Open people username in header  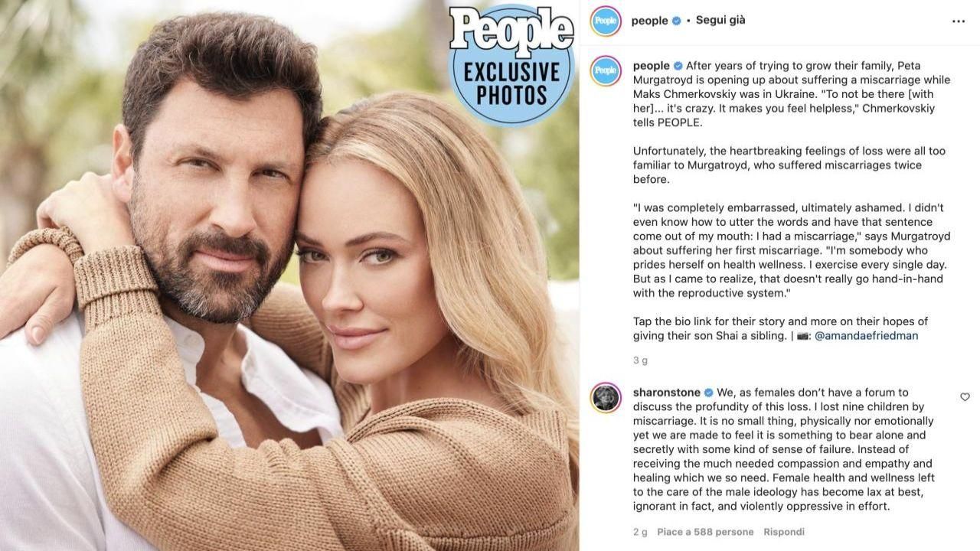(649, 21)
